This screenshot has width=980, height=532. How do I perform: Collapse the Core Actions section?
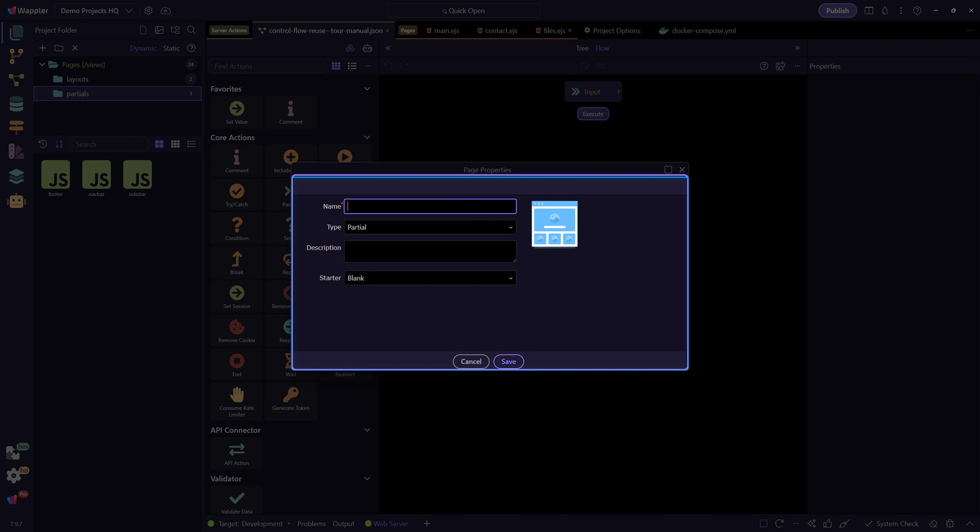coord(367,138)
